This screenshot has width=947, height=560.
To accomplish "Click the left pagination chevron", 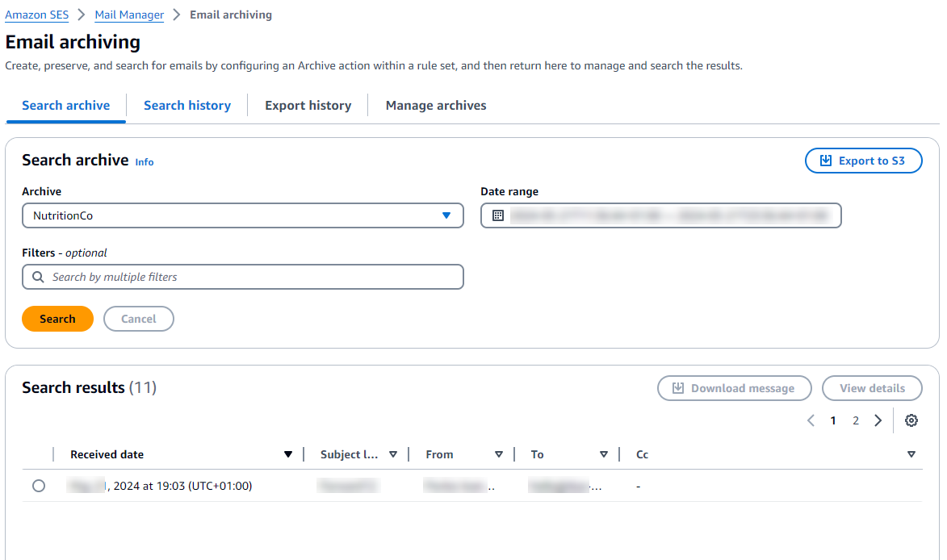I will tap(811, 420).
